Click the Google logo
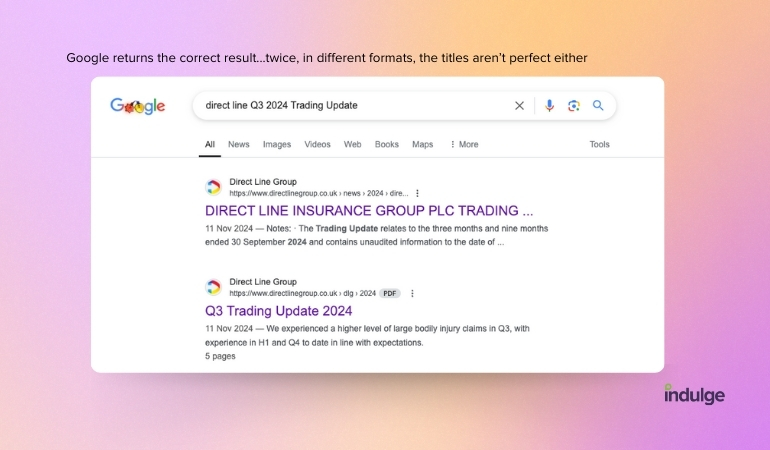This screenshot has width=770, height=450. (138, 106)
